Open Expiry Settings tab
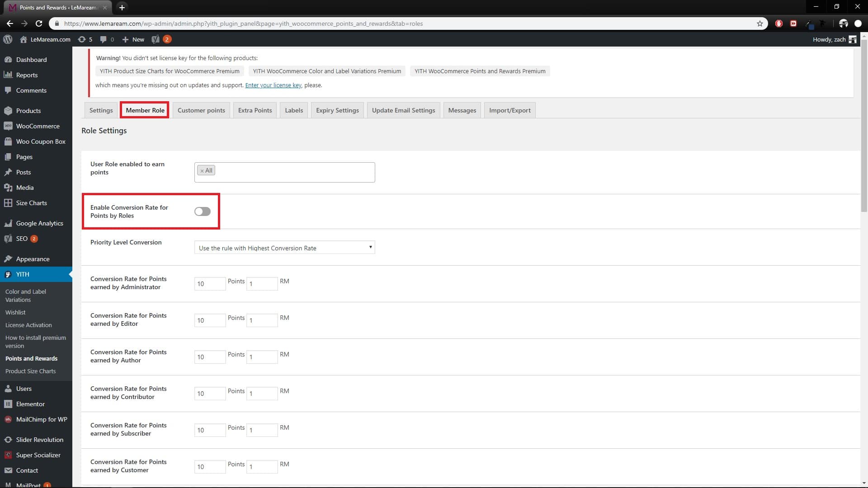868x488 pixels. 337,110
